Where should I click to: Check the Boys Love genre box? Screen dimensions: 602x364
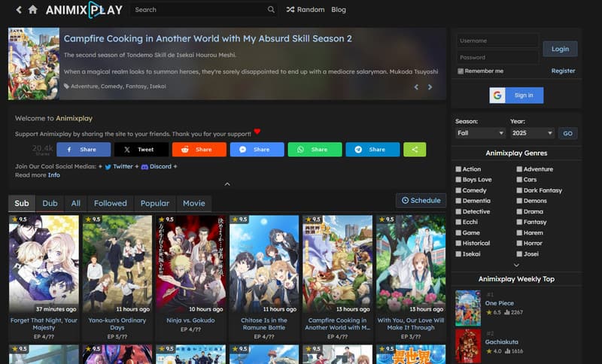(458, 180)
